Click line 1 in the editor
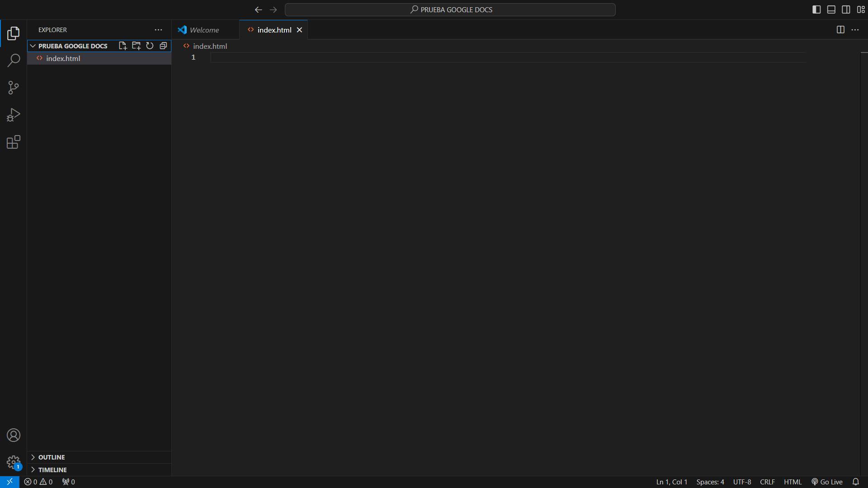The width and height of the screenshot is (868, 488). coord(508,57)
